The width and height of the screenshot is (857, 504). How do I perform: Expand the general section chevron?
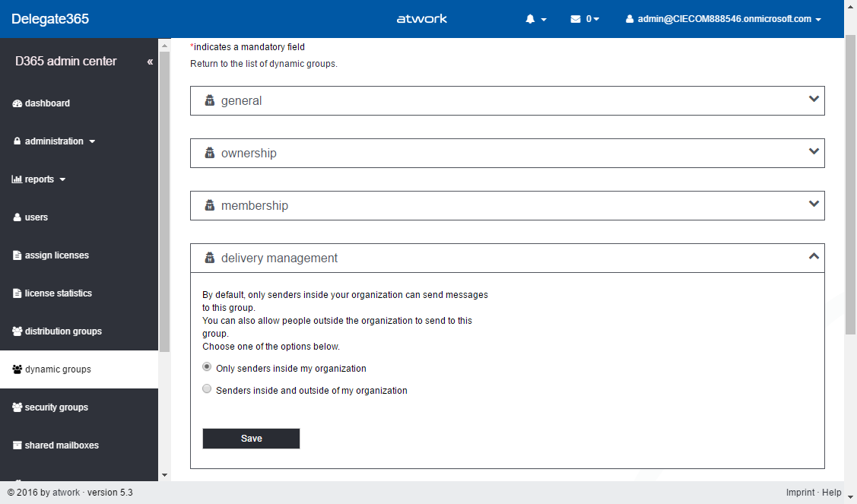click(814, 99)
